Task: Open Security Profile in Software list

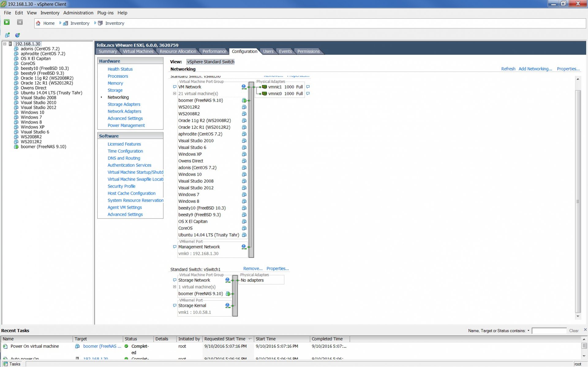Action: point(122,186)
